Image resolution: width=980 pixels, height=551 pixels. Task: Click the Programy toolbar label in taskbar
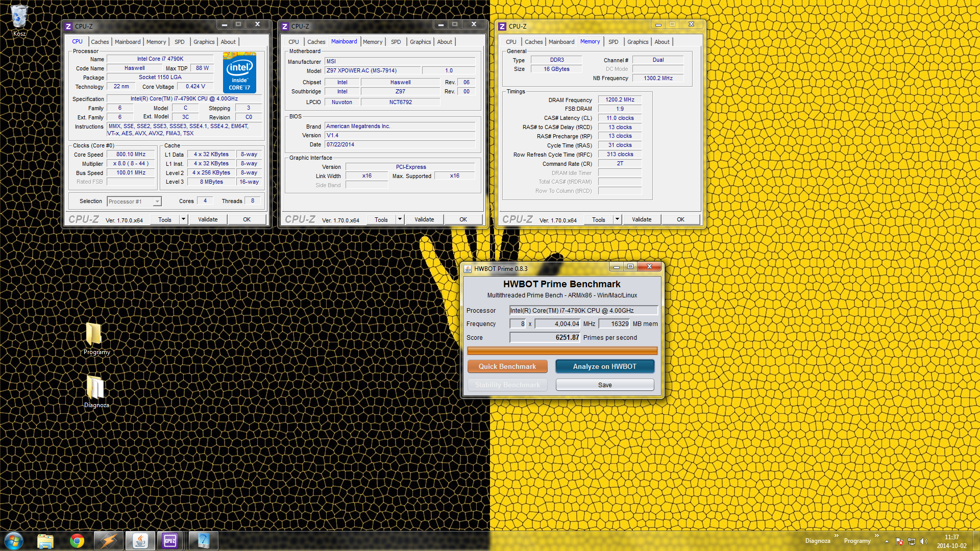pyautogui.click(x=857, y=541)
